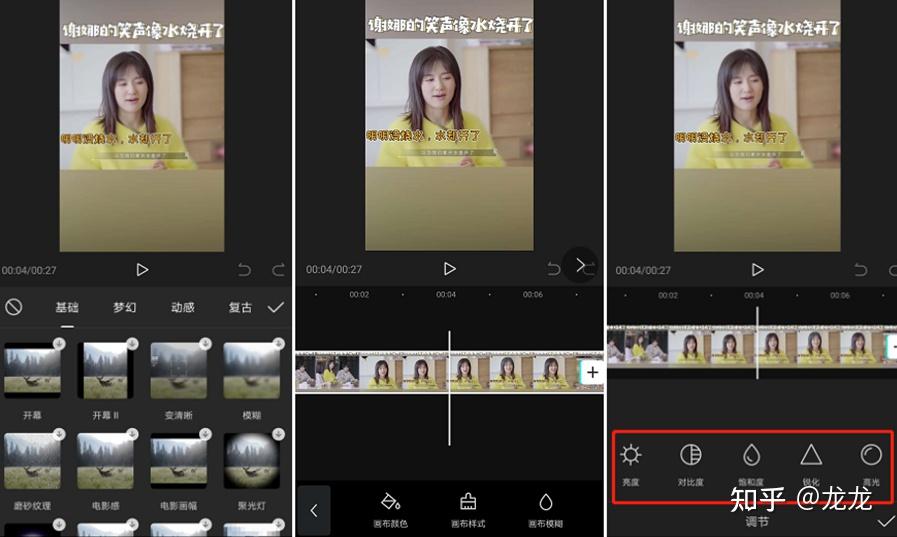
Task: Pick the 电影画幅 effect thumbnail
Action: (x=178, y=461)
